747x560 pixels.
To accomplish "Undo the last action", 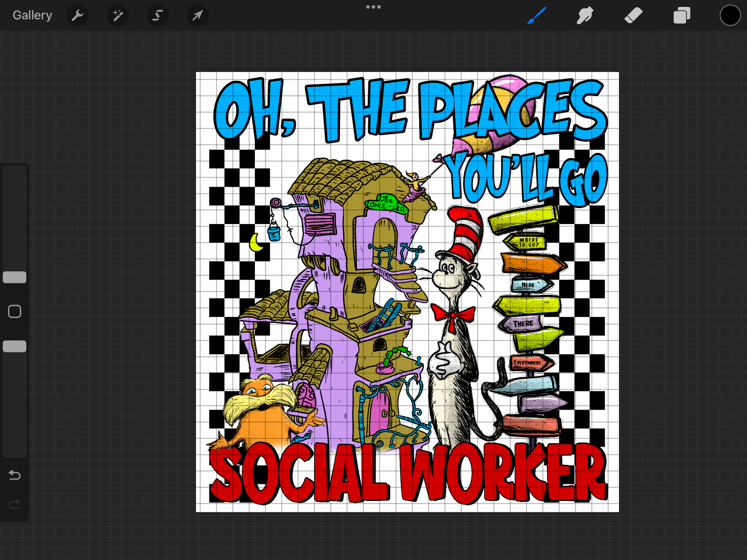I will tap(15, 475).
